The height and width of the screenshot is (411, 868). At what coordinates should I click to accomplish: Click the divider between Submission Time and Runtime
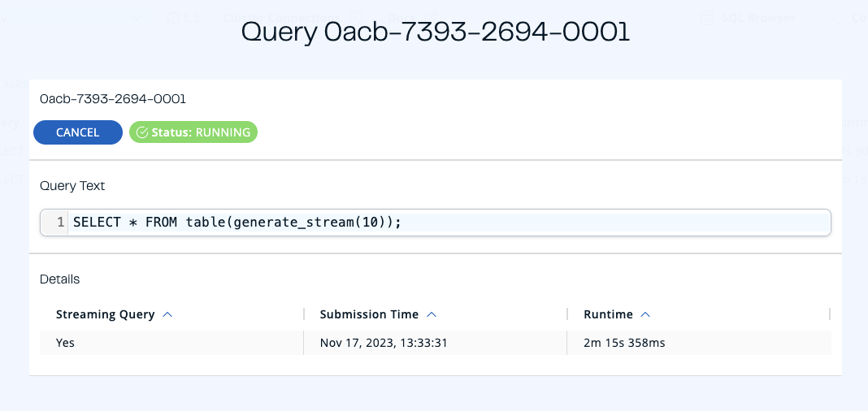pos(566,314)
